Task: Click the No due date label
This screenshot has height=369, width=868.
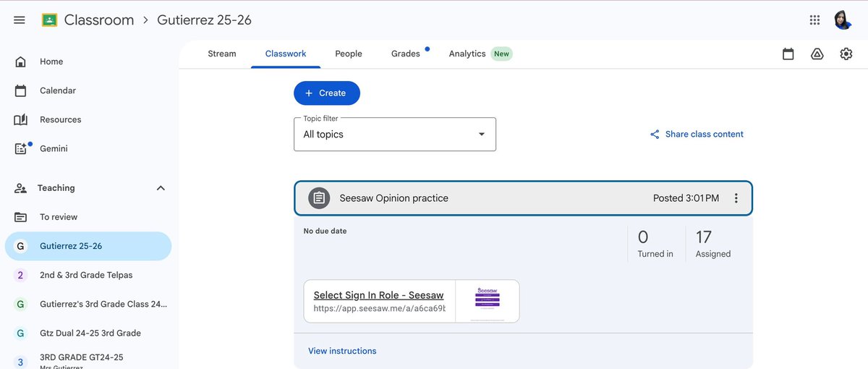Action: point(325,232)
